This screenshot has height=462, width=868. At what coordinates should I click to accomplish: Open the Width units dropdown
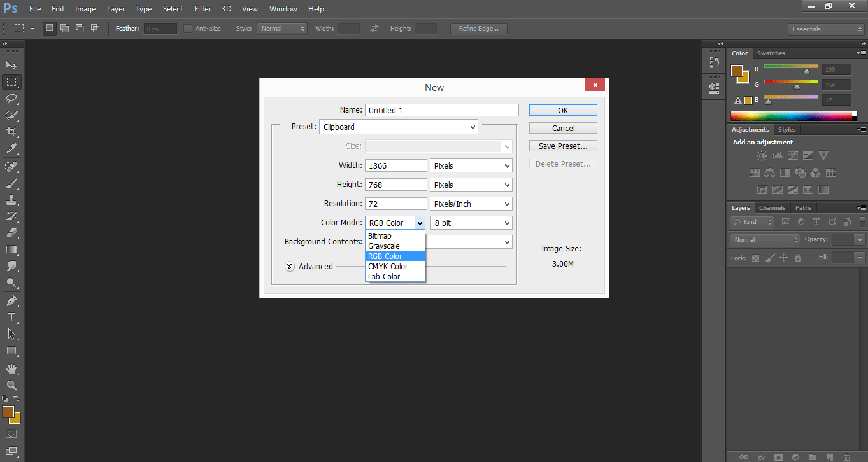[x=471, y=165]
